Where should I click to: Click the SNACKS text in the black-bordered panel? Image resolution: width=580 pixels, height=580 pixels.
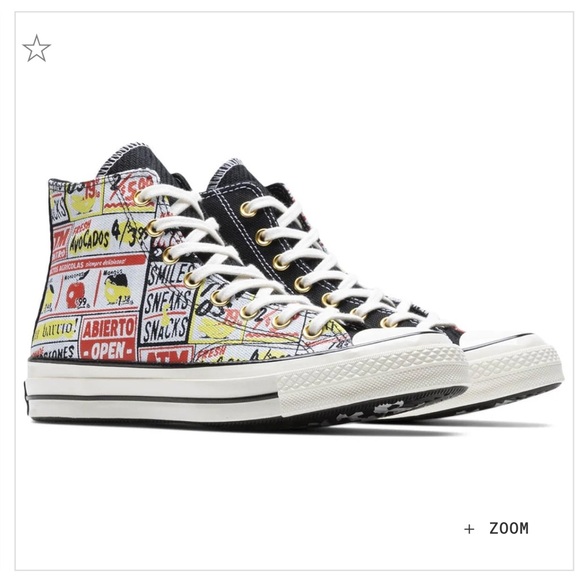(165, 329)
